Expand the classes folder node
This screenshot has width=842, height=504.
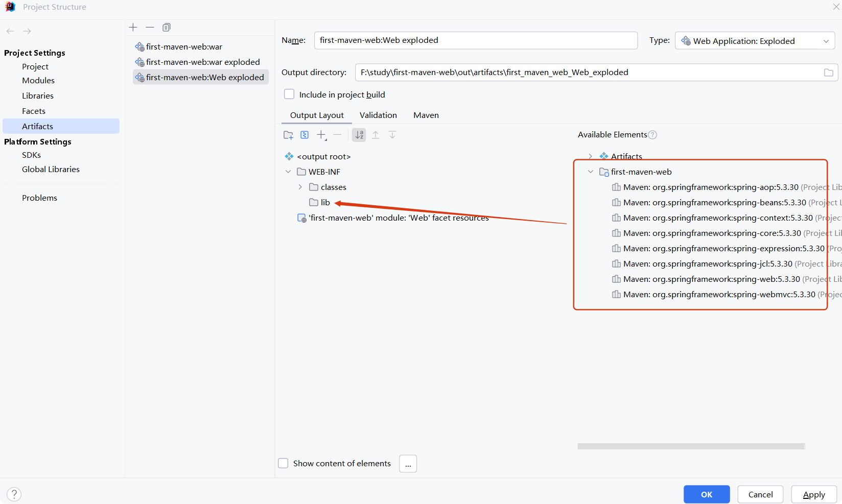tap(300, 187)
